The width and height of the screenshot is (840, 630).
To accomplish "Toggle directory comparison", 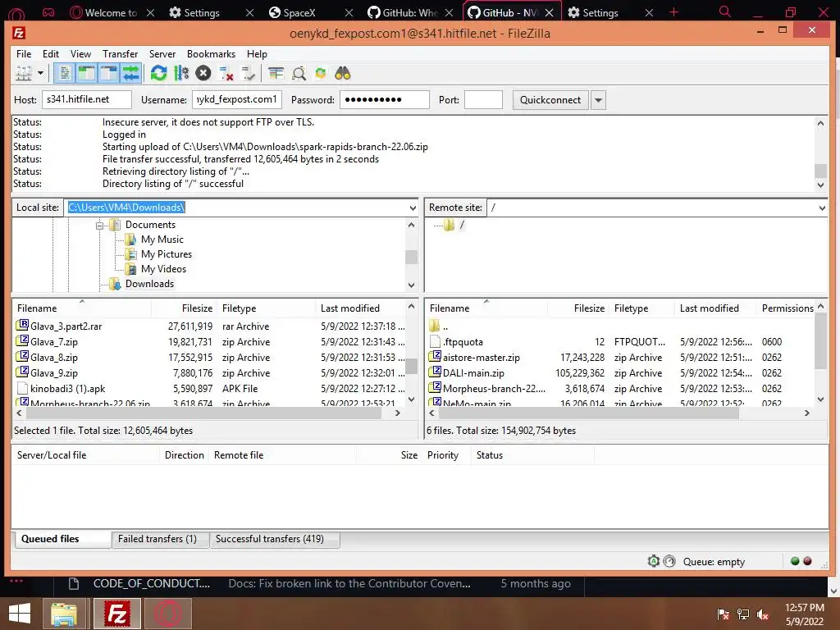I will click(x=299, y=73).
